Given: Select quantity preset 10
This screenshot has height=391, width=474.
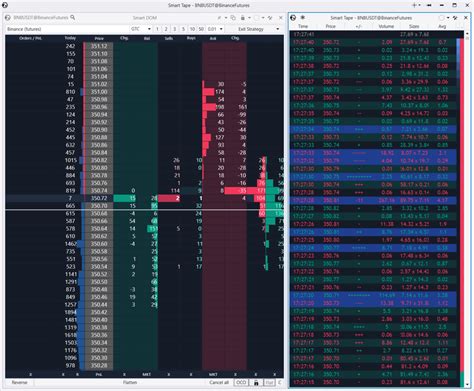Looking at the screenshot, I should 192,29.
